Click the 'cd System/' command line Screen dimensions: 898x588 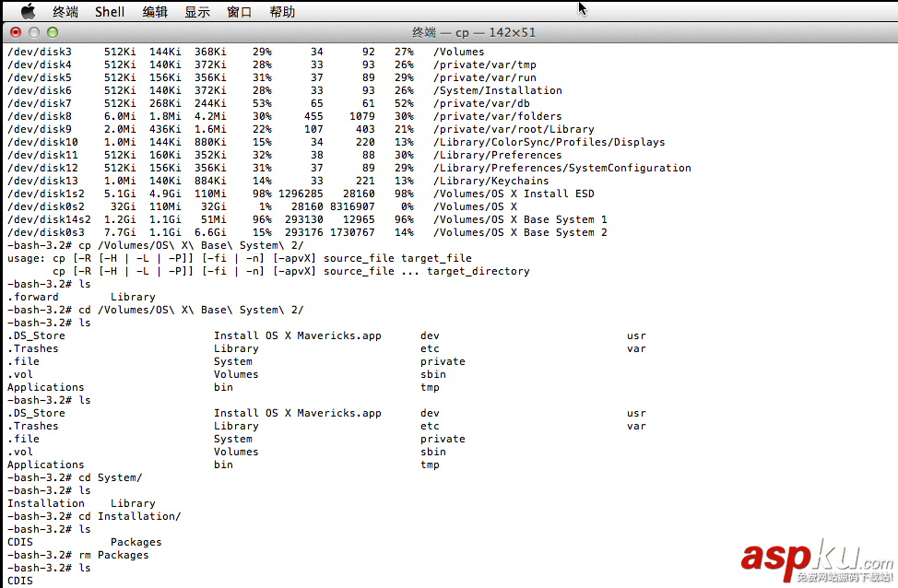tap(75, 477)
